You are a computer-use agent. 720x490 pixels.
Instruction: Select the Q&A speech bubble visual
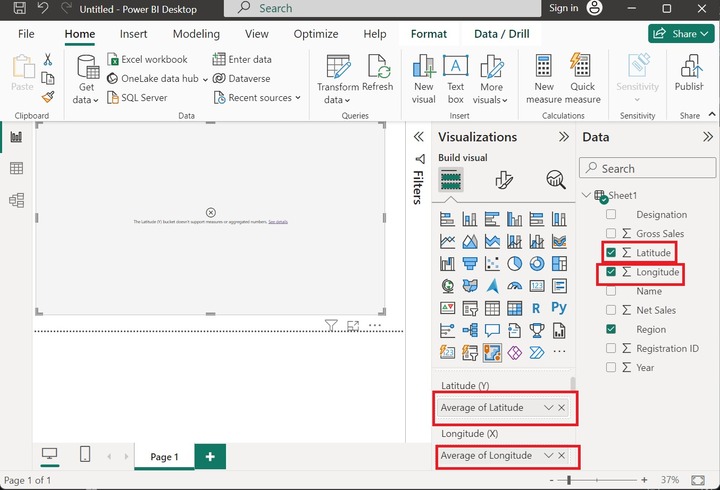(x=492, y=331)
